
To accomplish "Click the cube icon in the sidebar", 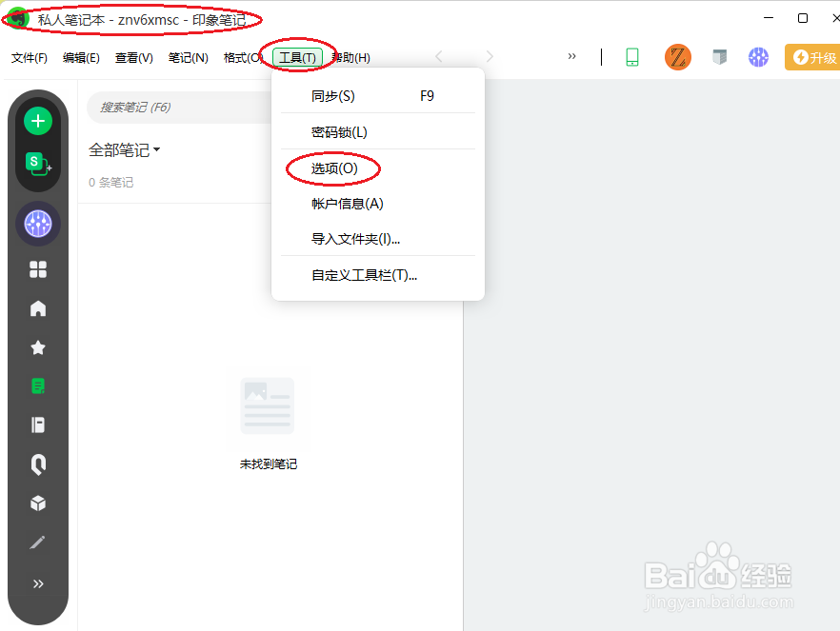I will pos(37,503).
